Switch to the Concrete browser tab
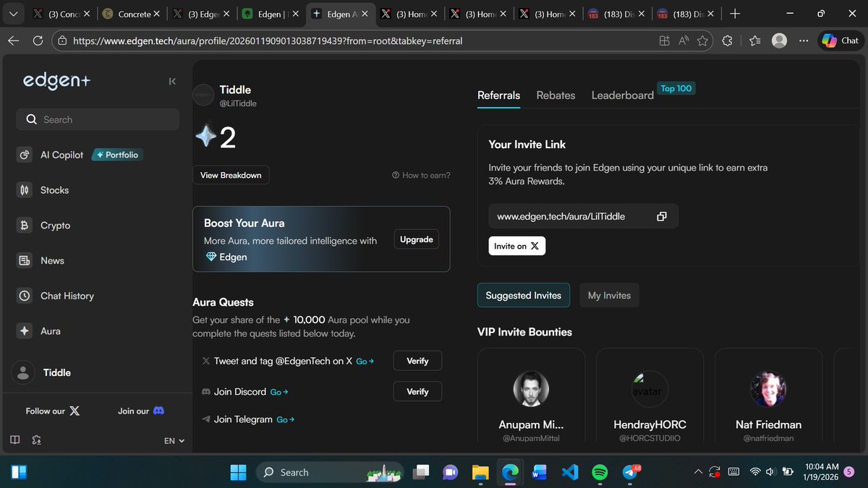Image resolution: width=868 pixels, height=488 pixels. pyautogui.click(x=132, y=14)
